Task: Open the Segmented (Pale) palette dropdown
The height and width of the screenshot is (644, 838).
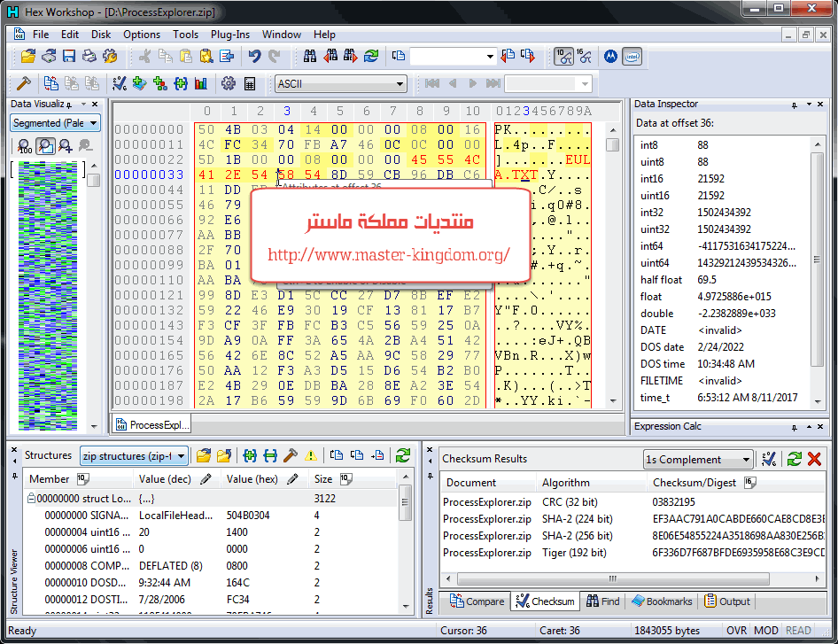Action: 94,123
